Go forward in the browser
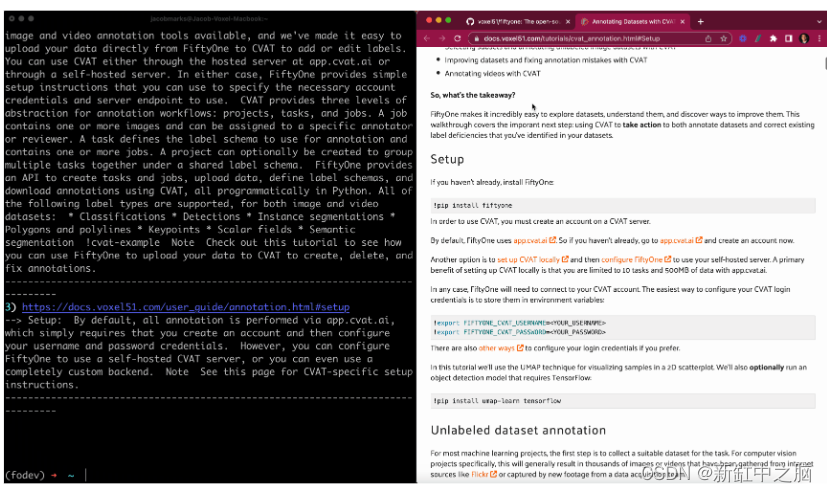Viewport: 827px width, 492px height. (442, 38)
